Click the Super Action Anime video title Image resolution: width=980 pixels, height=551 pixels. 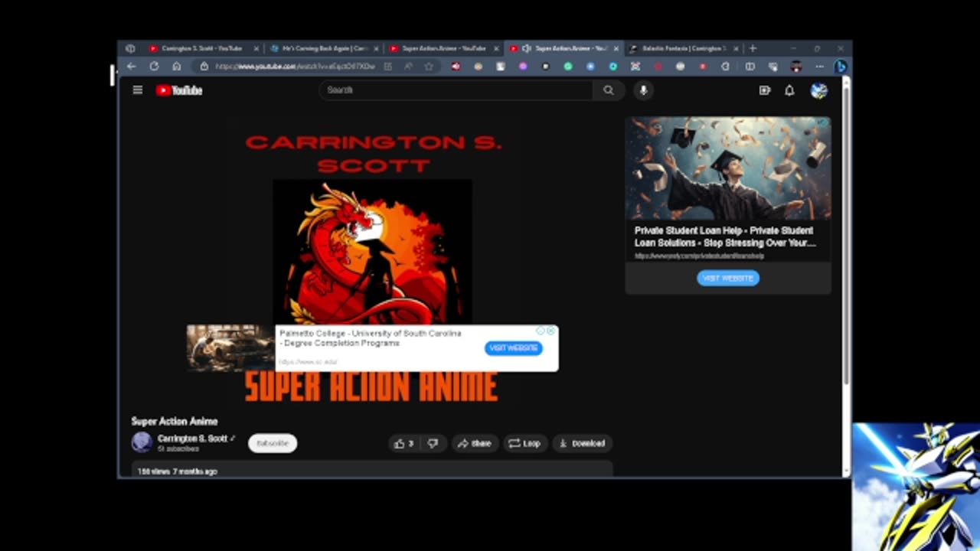pyautogui.click(x=175, y=422)
